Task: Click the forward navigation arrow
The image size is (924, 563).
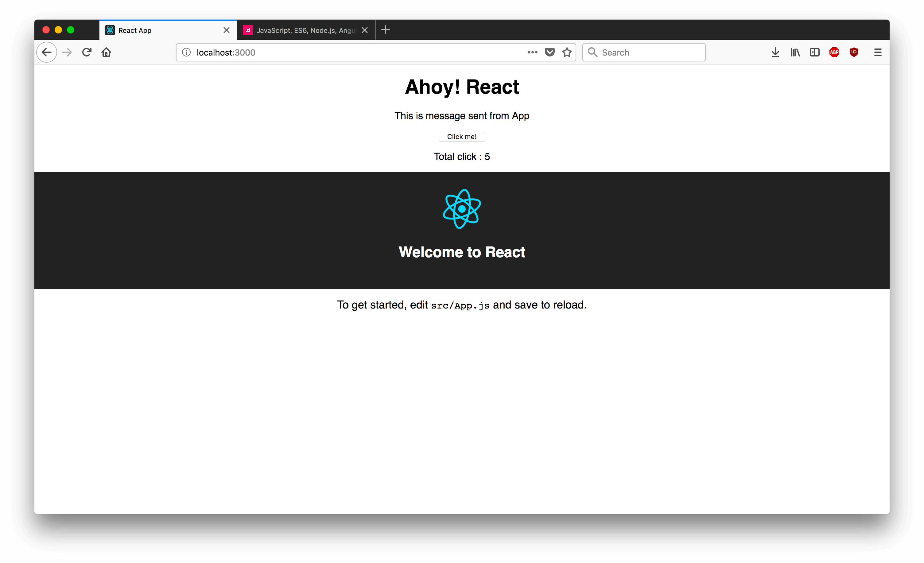Action: point(67,52)
